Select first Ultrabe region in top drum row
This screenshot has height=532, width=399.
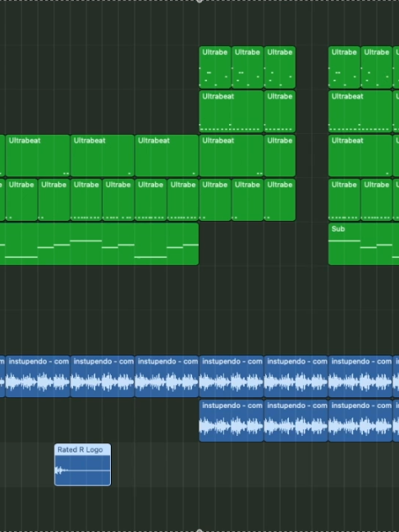215,67
